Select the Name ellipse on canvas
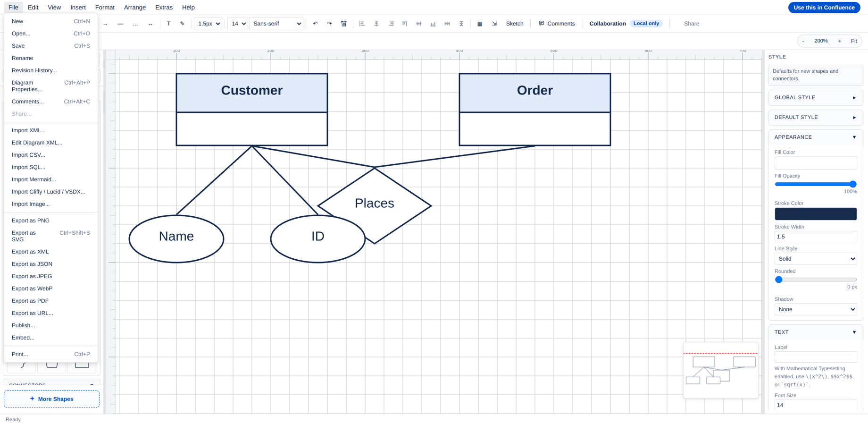868x425 pixels. (x=176, y=239)
